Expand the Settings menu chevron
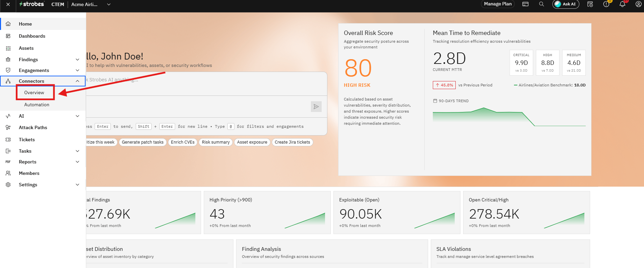 (x=77, y=185)
